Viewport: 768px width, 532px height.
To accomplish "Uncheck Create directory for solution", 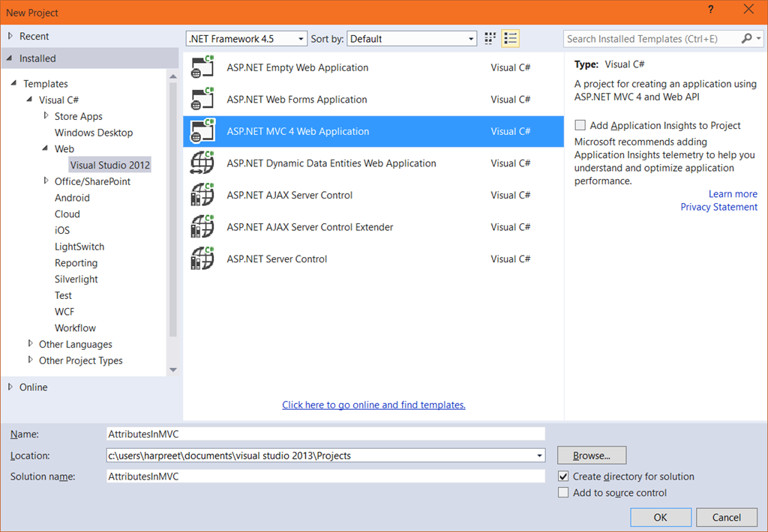I will [x=563, y=477].
